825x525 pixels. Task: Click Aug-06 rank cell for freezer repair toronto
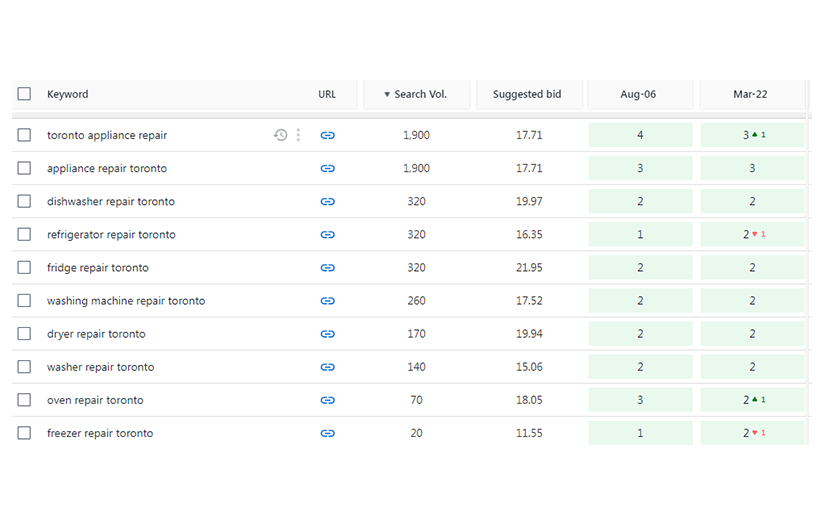(640, 433)
